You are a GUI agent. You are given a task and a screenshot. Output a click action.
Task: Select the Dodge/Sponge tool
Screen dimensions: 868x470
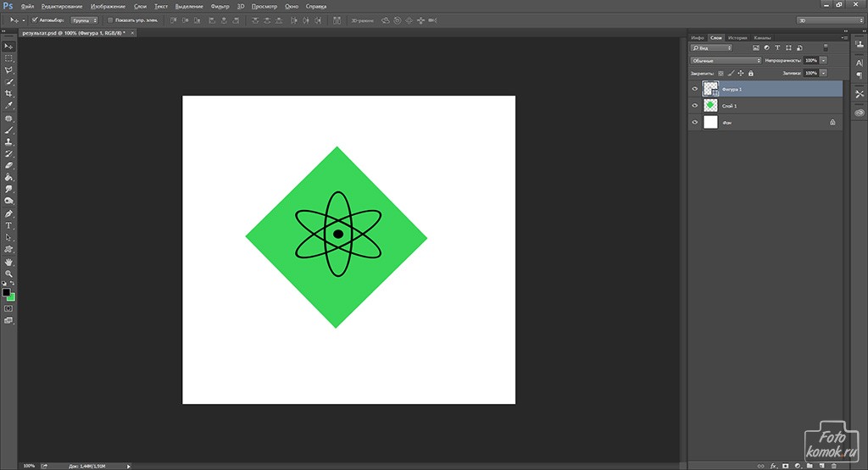pos(8,201)
